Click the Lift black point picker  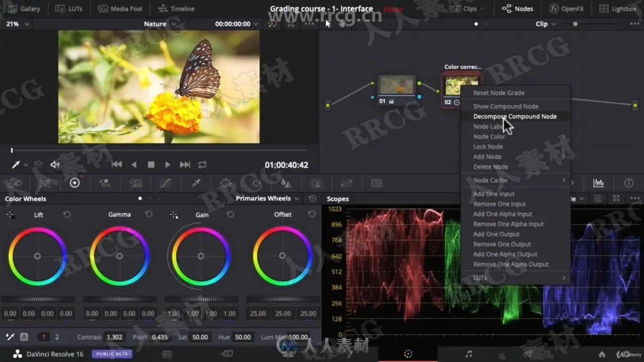[10, 215]
